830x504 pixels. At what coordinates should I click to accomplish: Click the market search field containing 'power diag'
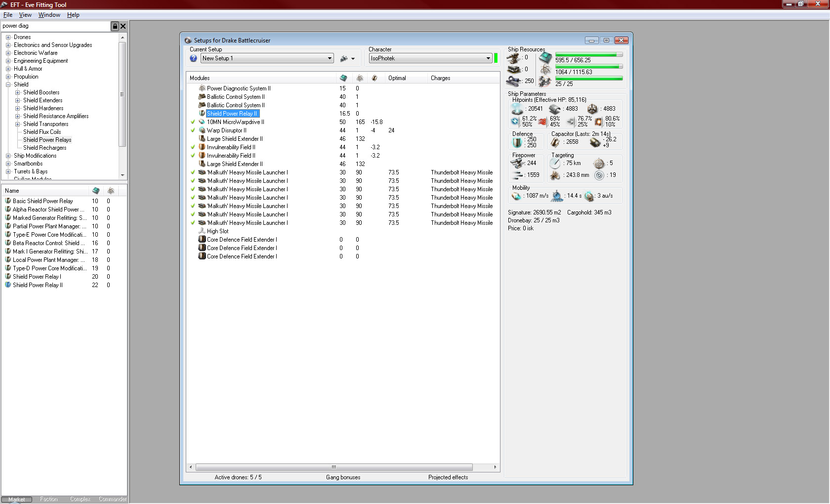(x=56, y=26)
